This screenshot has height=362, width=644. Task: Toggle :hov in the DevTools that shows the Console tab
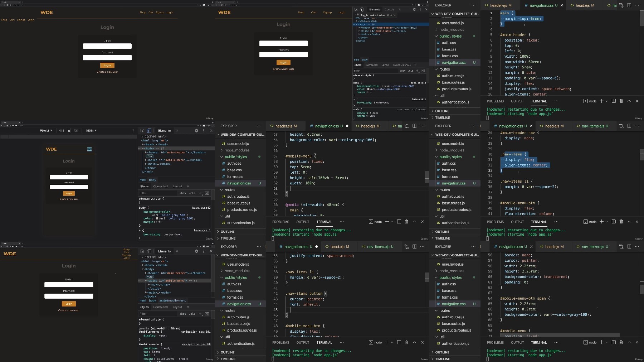coord(403,71)
